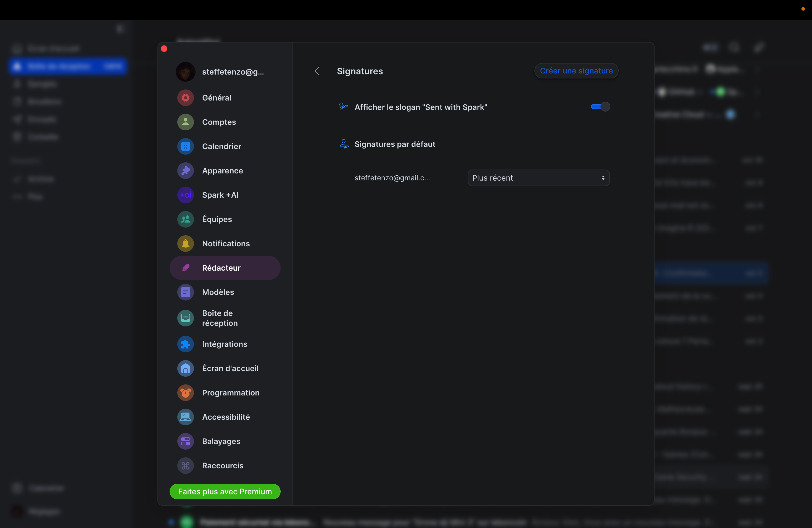Viewport: 812px width, 528px height.
Task: Click the Accessibilité laptop icon
Action: coord(185,417)
